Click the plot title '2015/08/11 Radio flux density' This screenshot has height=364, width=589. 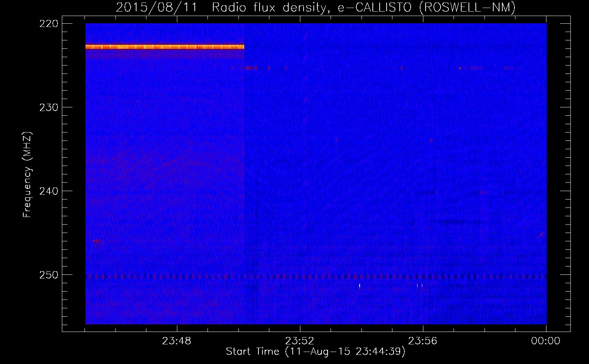pos(316,7)
